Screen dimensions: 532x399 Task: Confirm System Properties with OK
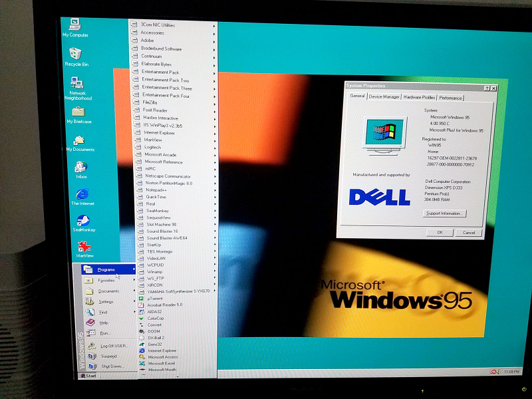pyautogui.click(x=440, y=232)
